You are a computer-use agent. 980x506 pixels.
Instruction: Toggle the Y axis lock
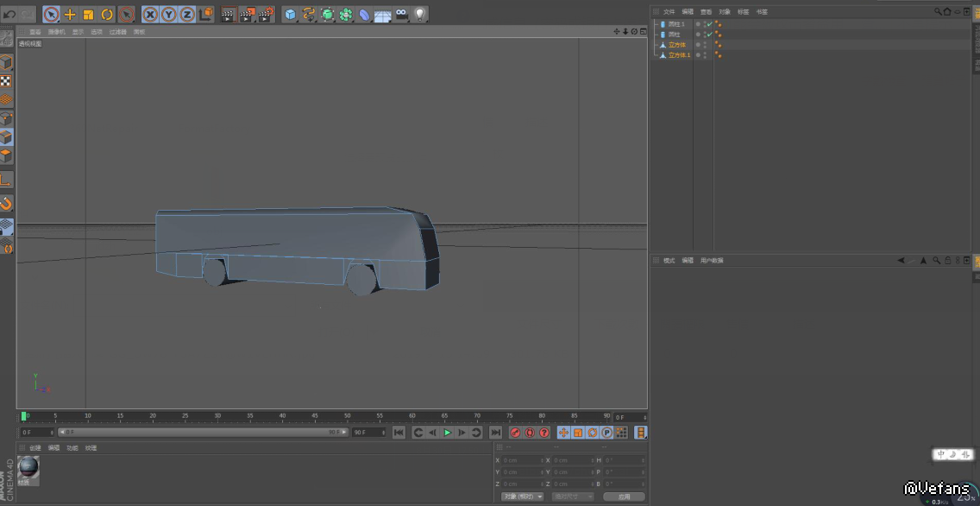(x=168, y=14)
